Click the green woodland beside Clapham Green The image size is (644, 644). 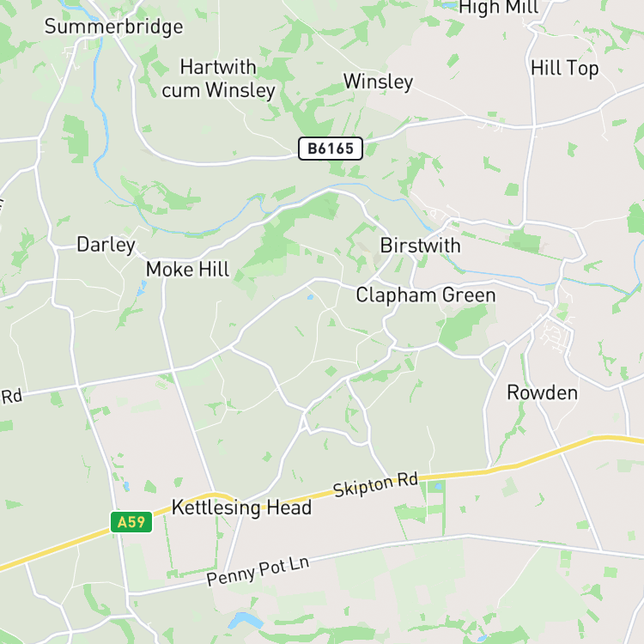(x=463, y=327)
